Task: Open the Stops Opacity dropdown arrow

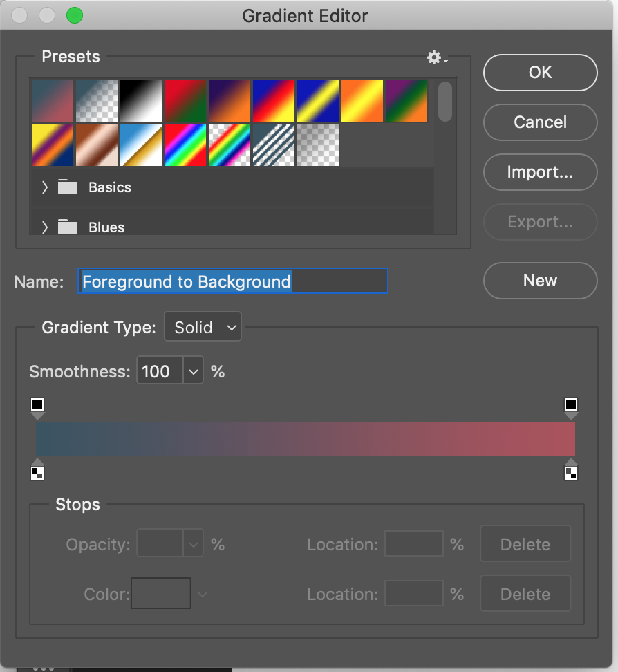Action: point(194,544)
